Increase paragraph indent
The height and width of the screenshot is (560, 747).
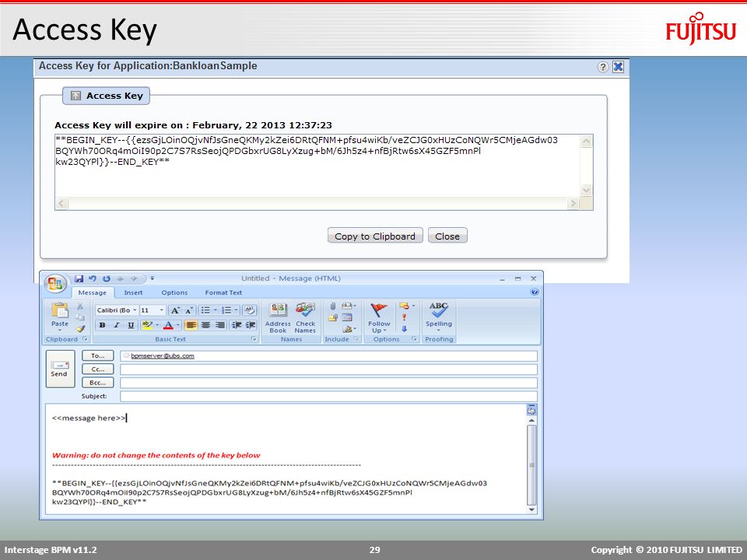point(251,325)
